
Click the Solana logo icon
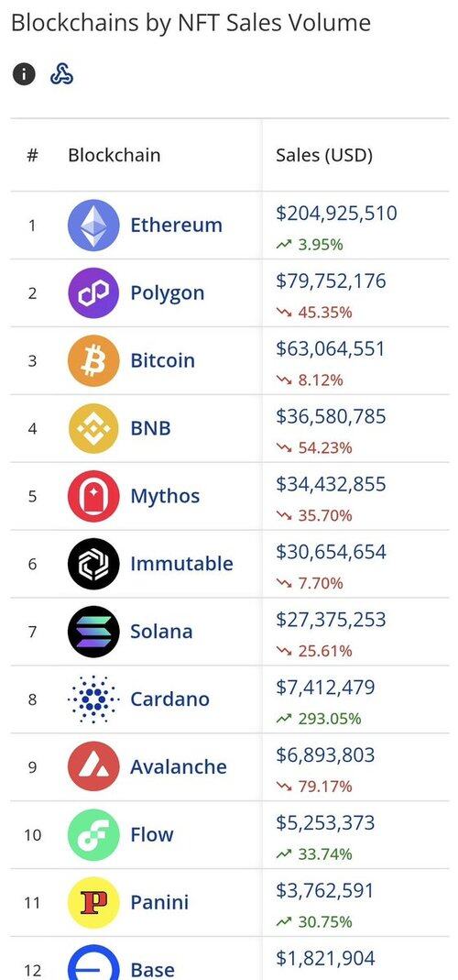(x=93, y=632)
